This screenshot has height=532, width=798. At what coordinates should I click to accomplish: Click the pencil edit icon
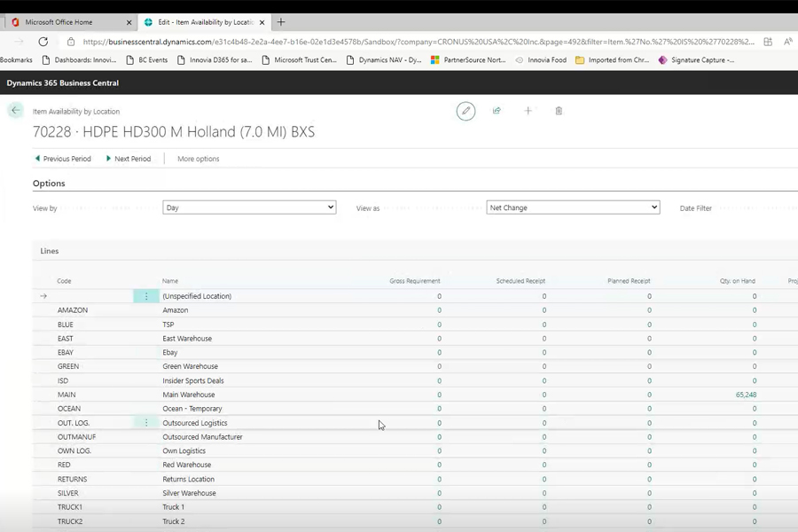pos(465,111)
